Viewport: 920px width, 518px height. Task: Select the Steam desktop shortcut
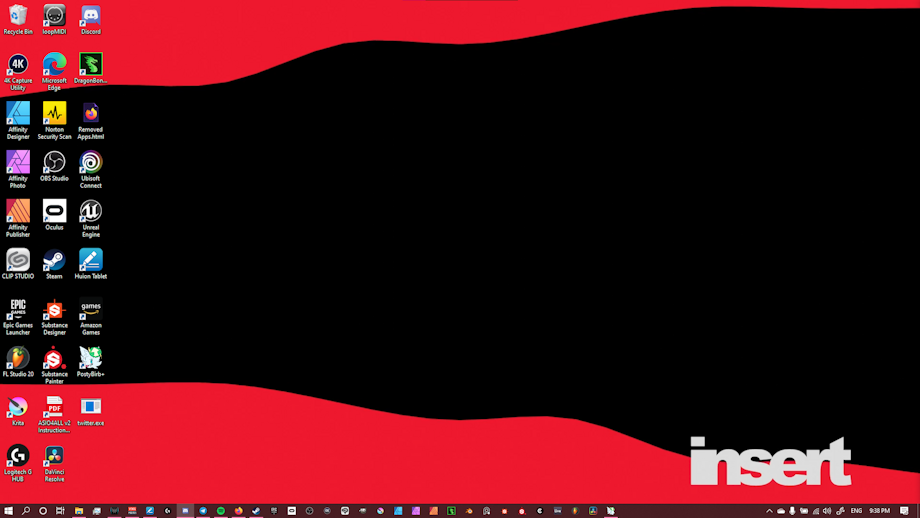54,260
